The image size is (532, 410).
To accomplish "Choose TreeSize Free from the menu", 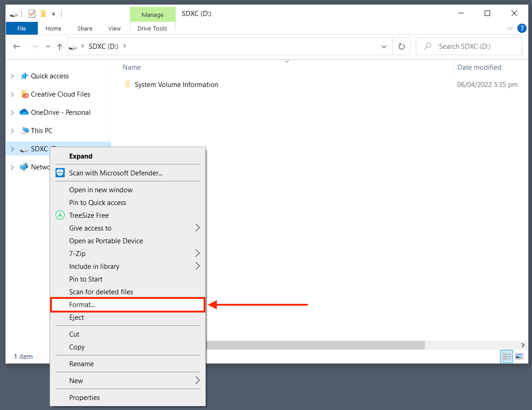I will [x=128, y=215].
